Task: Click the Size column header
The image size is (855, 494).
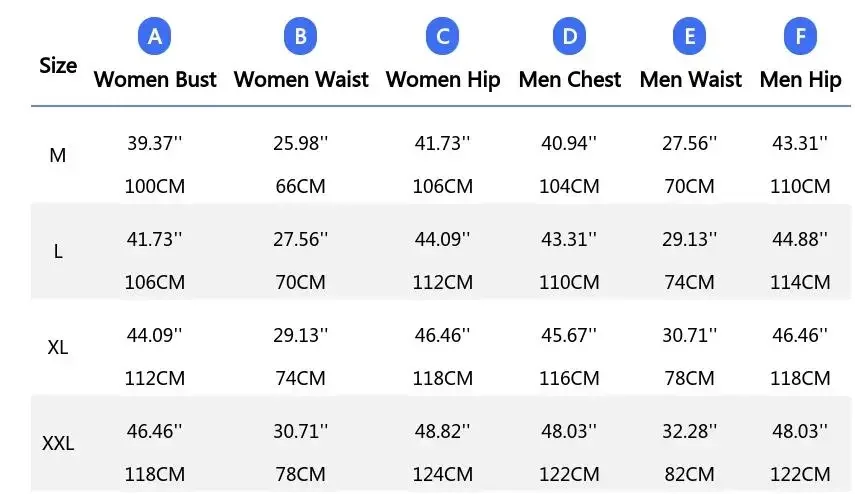Action: [58, 66]
